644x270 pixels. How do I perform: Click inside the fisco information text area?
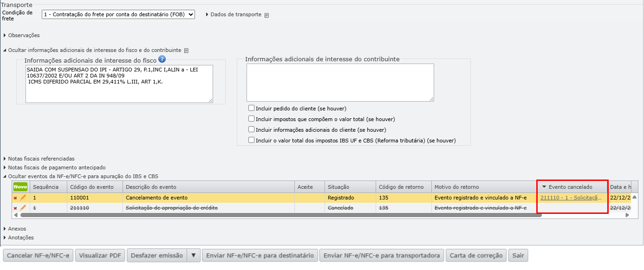coord(119,84)
